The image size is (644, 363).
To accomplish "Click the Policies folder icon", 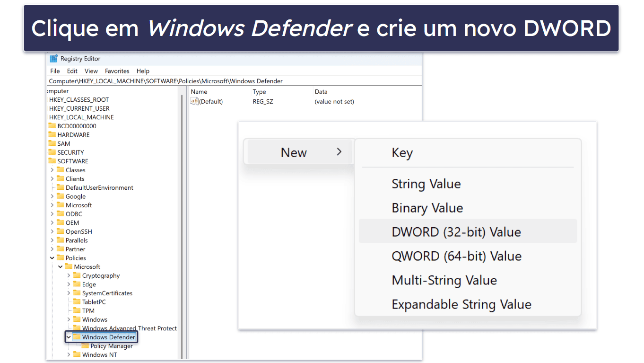I will [x=60, y=258].
